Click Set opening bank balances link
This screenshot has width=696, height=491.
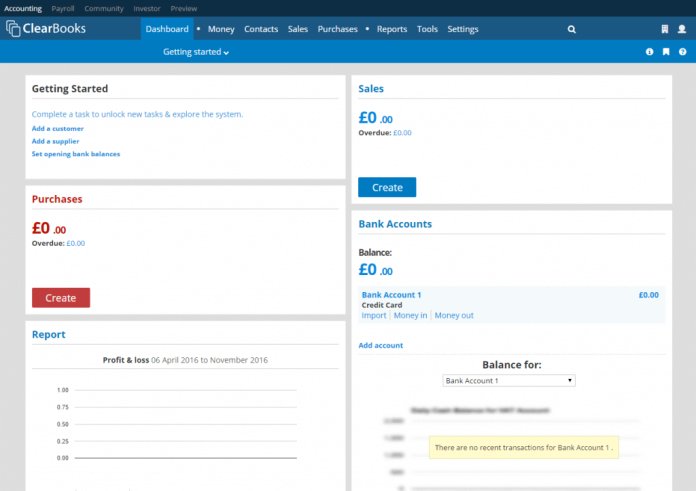(x=76, y=154)
